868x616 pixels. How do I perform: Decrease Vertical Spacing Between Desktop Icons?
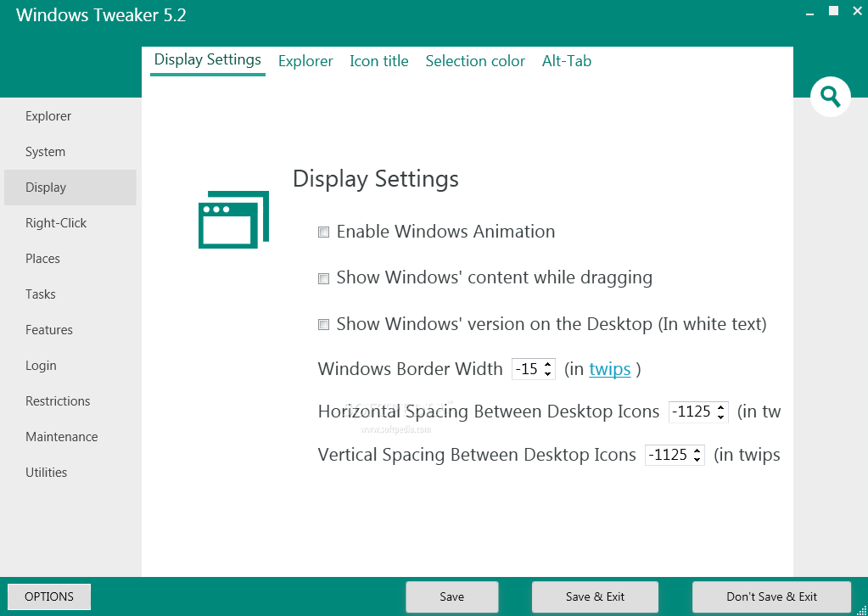[x=697, y=460]
